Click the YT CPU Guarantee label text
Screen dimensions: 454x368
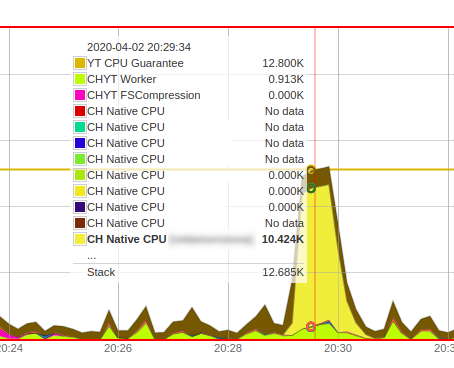point(135,63)
